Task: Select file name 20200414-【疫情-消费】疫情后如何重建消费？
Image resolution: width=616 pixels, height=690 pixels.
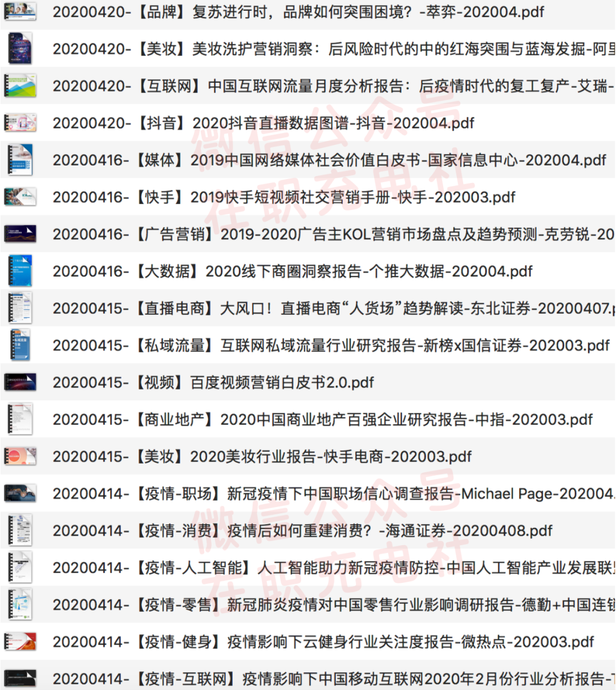Action: [303, 531]
